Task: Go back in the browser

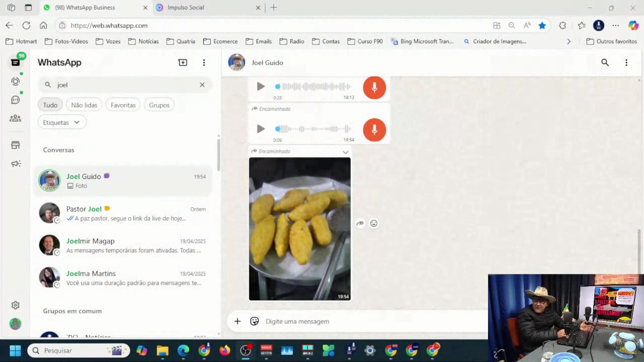Action: [10, 25]
